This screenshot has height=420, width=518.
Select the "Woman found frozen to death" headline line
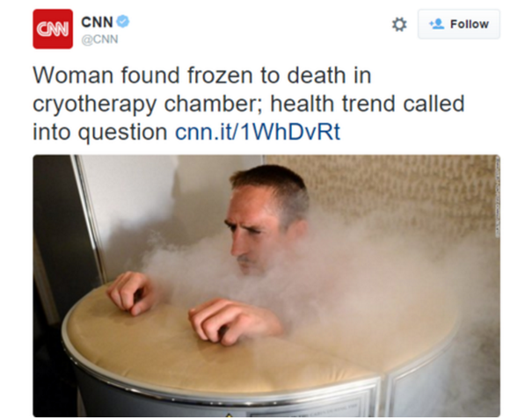point(202,76)
